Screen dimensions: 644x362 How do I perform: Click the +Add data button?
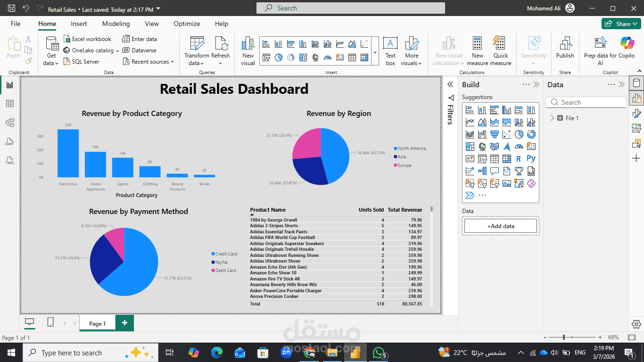501,226
